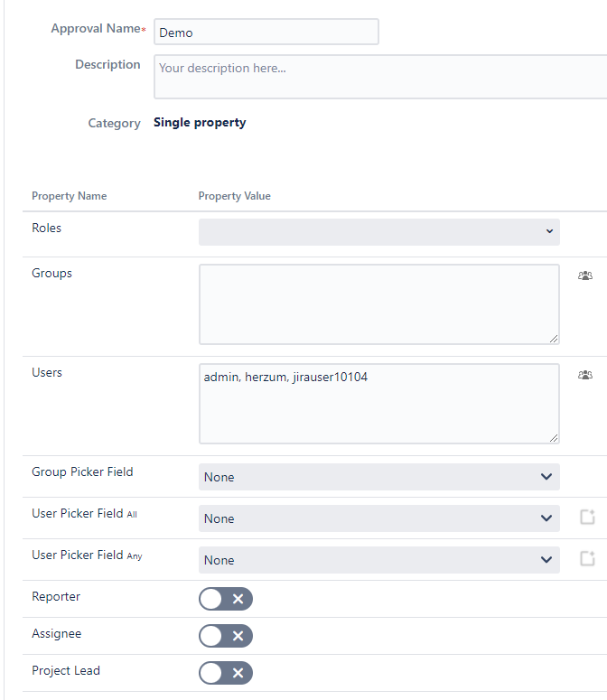Open the group picker icon beside Groups
The height and width of the screenshot is (700, 607).
pos(585,275)
